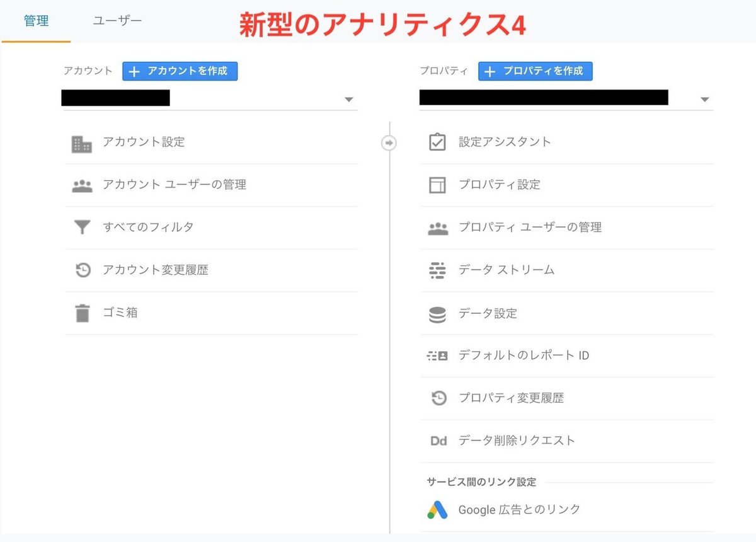The height and width of the screenshot is (542, 756).
Task: Click the layout icon for プロパティ設定
Action: [x=437, y=185]
